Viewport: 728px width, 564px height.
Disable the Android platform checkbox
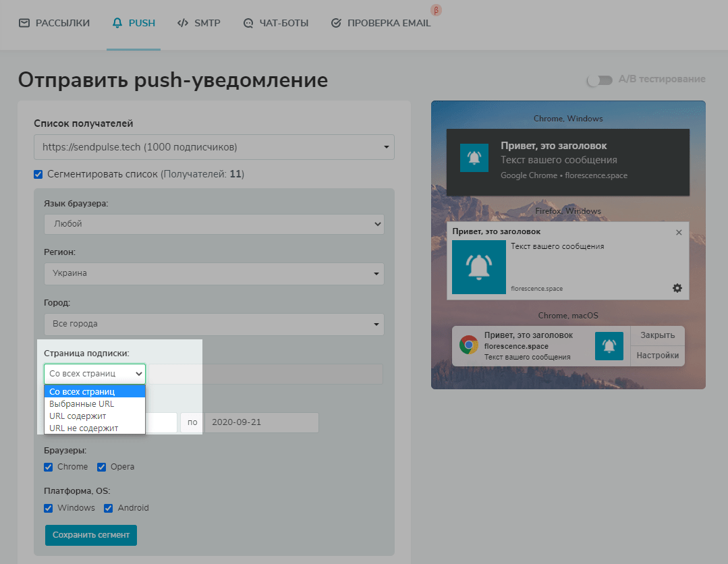(108, 508)
